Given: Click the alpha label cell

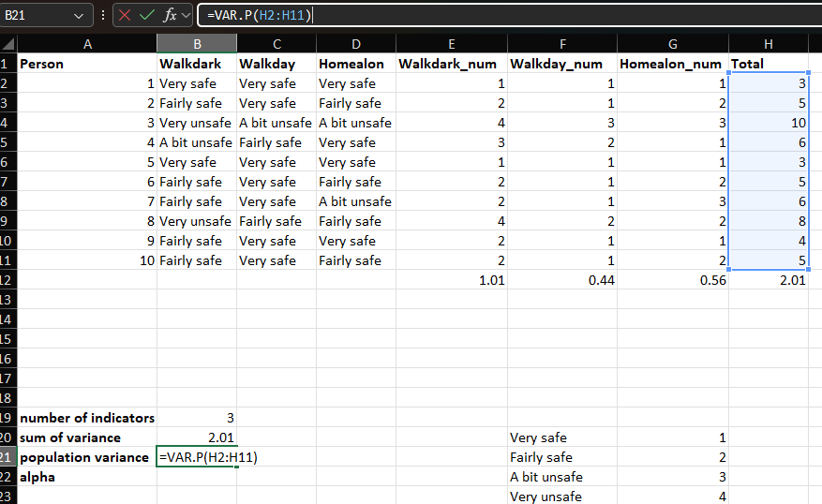Looking at the screenshot, I should coord(87,477).
